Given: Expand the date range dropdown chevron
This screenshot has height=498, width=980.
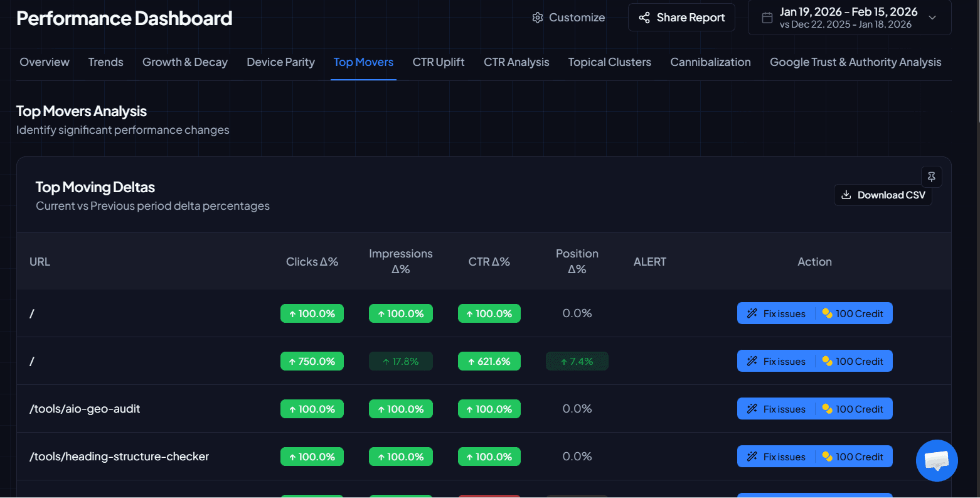Looking at the screenshot, I should (x=932, y=18).
